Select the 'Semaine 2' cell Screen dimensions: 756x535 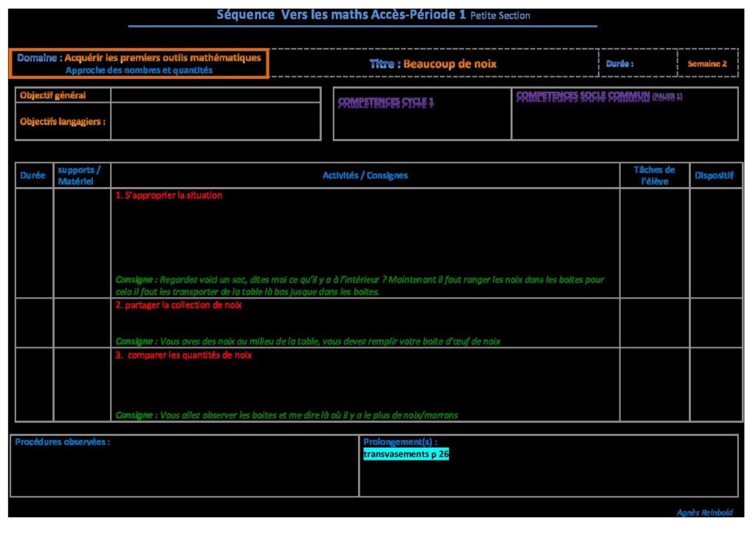click(707, 64)
